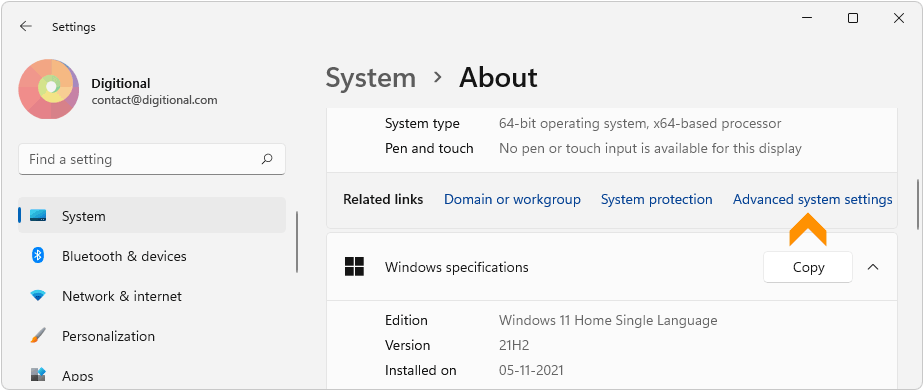Maximize the Settings window
Image resolution: width=924 pixels, height=391 pixels.
[x=853, y=18]
